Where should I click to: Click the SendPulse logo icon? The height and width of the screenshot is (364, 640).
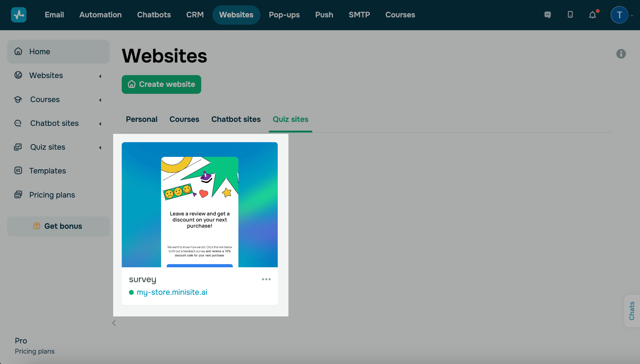click(x=19, y=15)
